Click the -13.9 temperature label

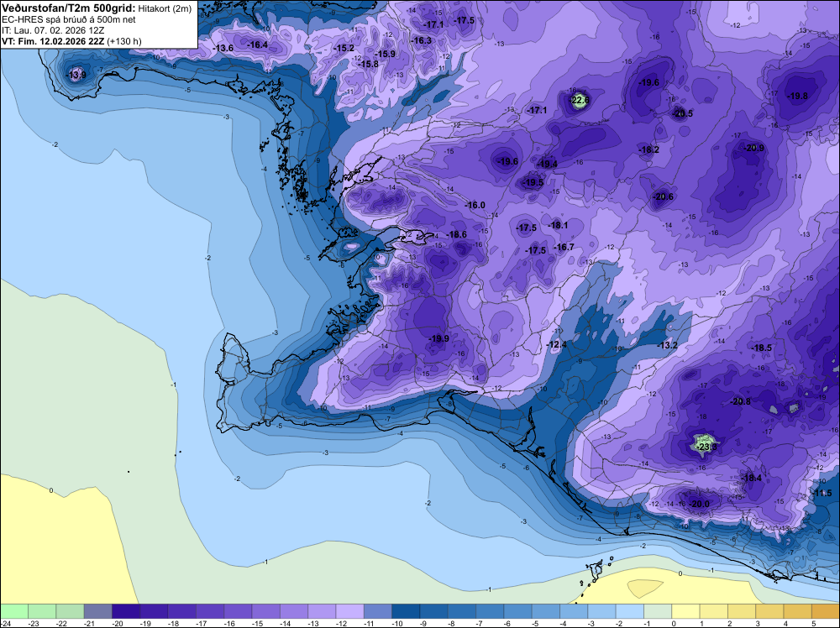pos(76,75)
